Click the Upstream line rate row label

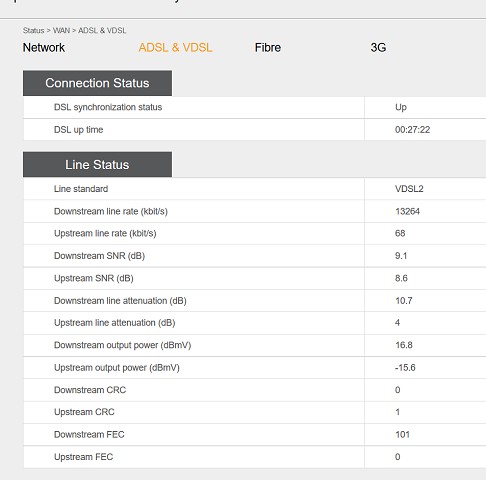(x=105, y=233)
